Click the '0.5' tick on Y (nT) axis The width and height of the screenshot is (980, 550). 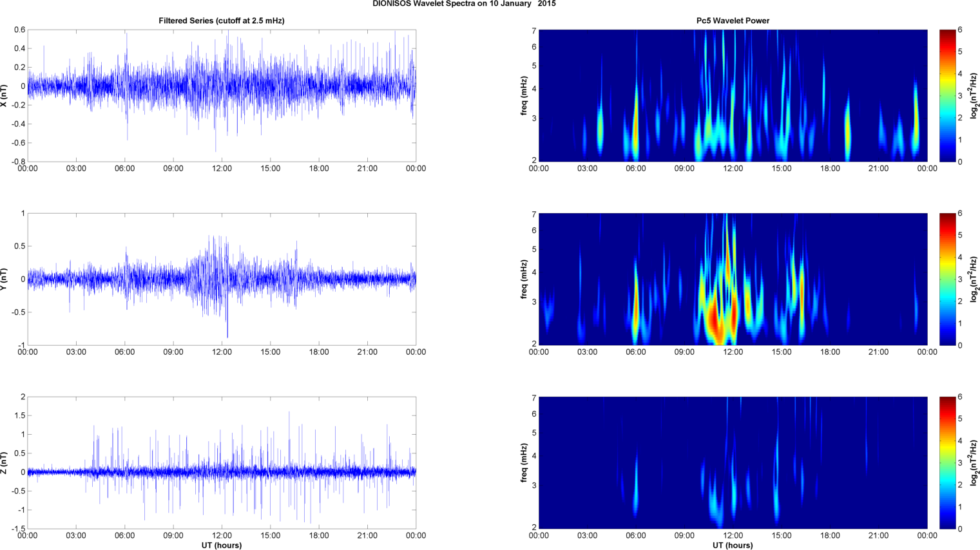(19, 246)
